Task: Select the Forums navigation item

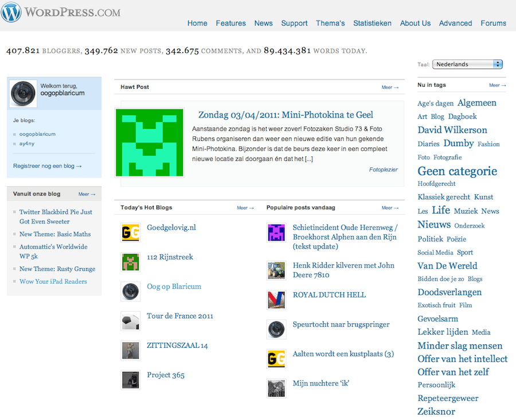Action: tap(493, 23)
